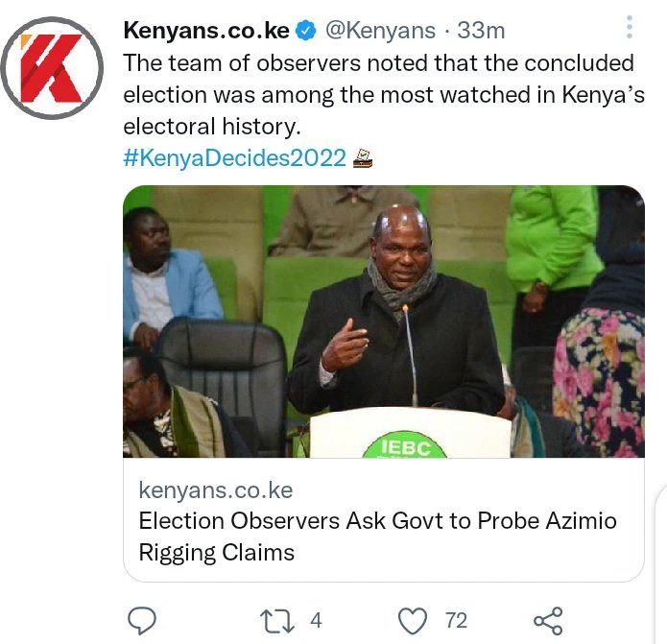
Task: Open the #KenyaDecides2022 hashtag
Action: click(x=234, y=158)
